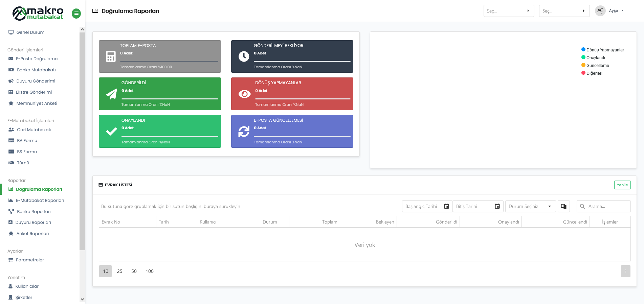Click the export icon beside Durum Seçiniz
The height and width of the screenshot is (304, 644).
click(563, 206)
